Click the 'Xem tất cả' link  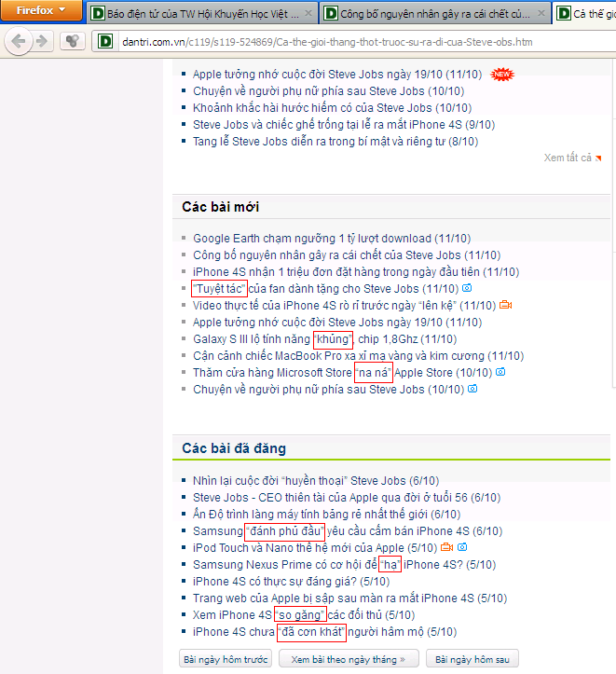(x=568, y=158)
